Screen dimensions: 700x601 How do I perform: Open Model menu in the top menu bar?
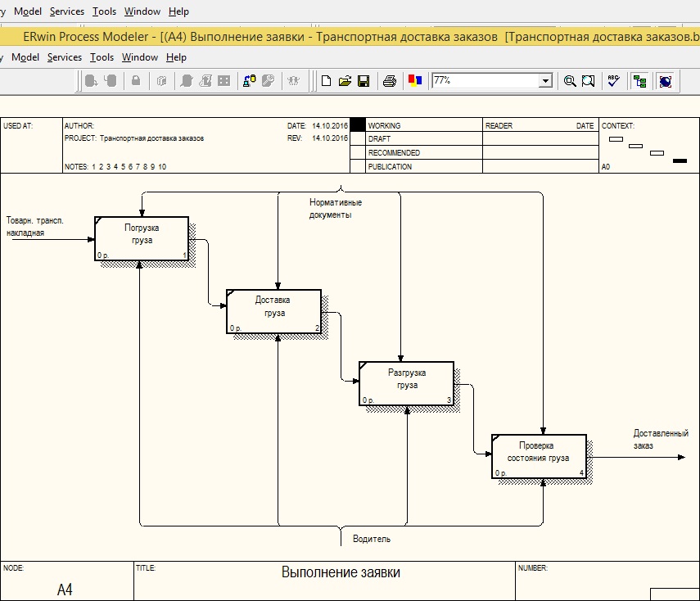(28, 11)
